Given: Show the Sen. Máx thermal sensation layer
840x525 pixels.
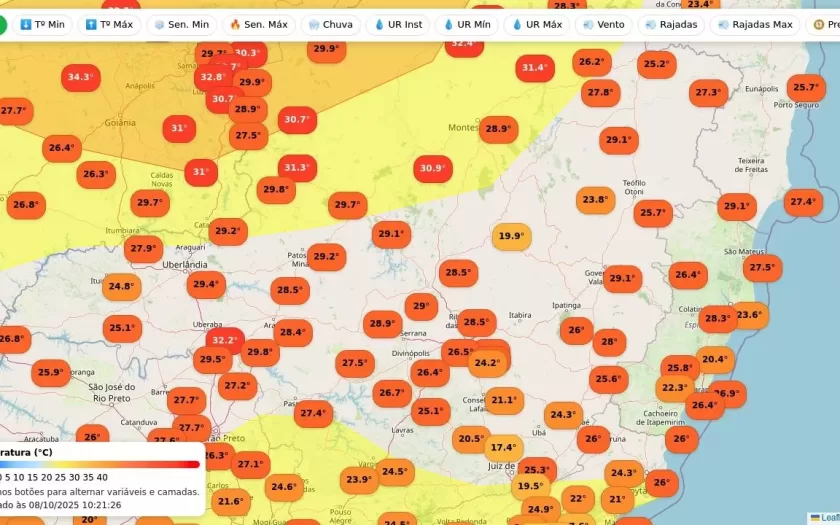Looking at the screenshot, I should pyautogui.click(x=258, y=24).
